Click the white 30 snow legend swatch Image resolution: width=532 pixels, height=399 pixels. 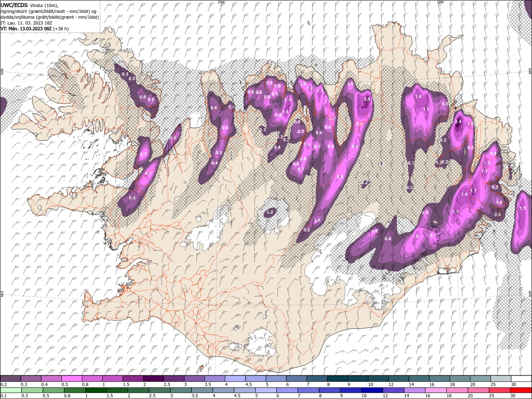[521, 379]
